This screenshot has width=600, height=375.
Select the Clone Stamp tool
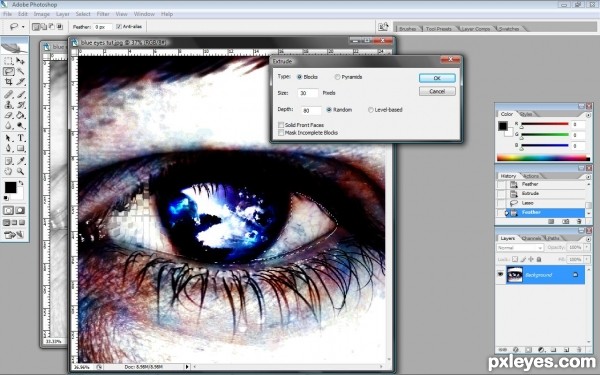(8, 104)
